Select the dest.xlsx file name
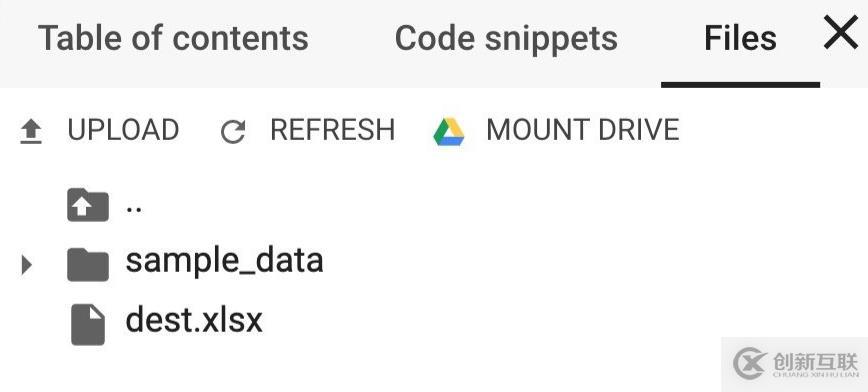The image size is (868, 392). pos(194,320)
